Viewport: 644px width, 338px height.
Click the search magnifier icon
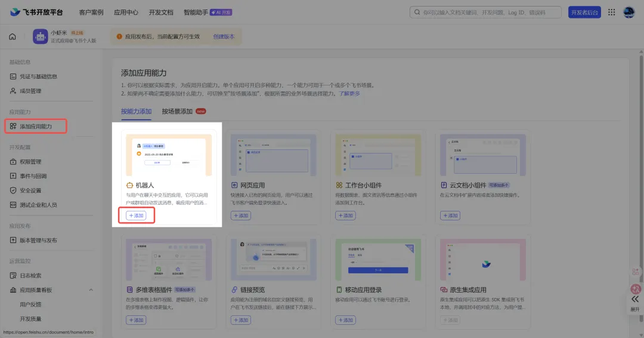(417, 13)
